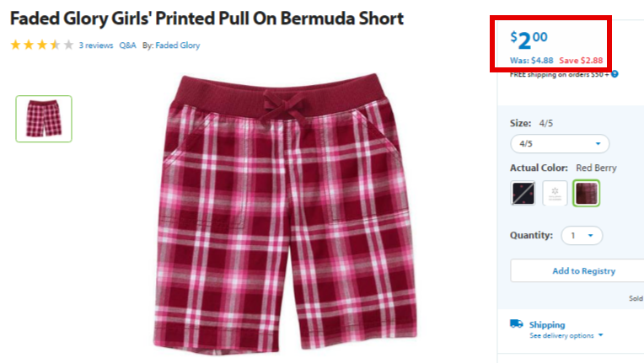This screenshot has height=363, width=644.
Task: Select the white snowflake color swatch
Action: 555,193
